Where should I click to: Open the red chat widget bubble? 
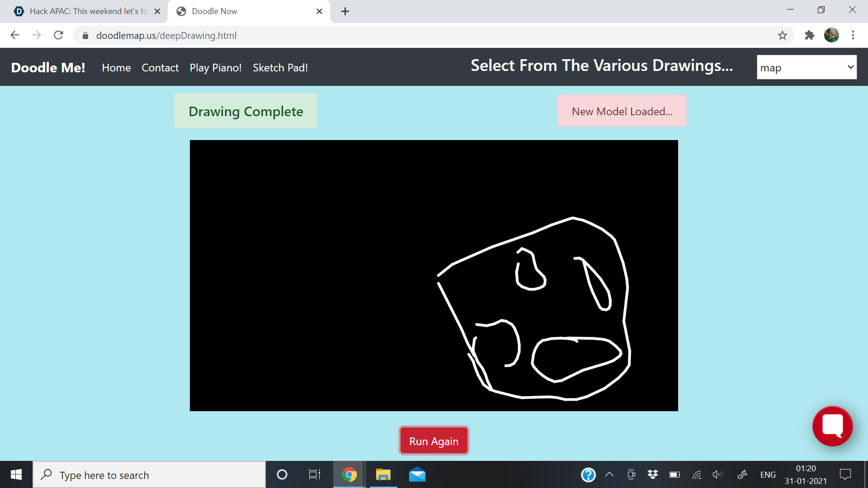832,426
